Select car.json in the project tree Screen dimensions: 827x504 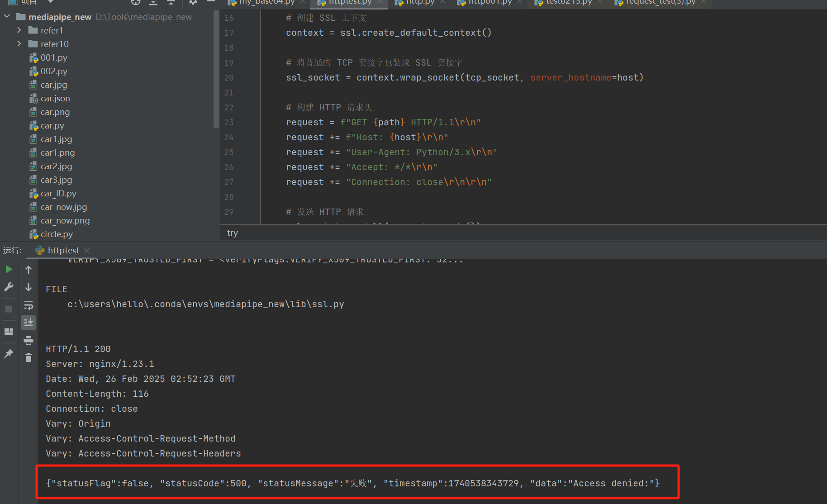55,98
